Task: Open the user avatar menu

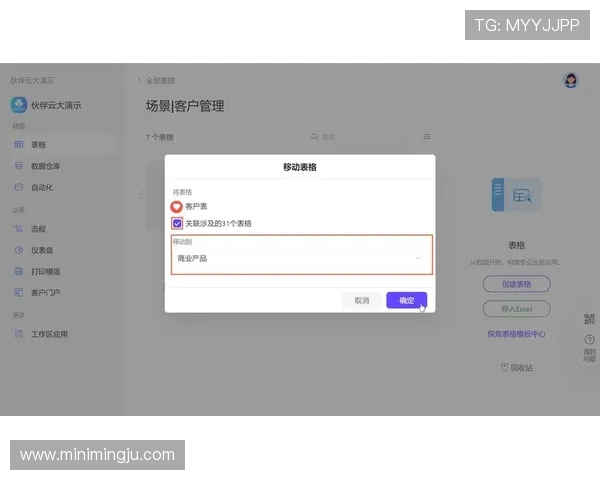Action: tap(571, 80)
